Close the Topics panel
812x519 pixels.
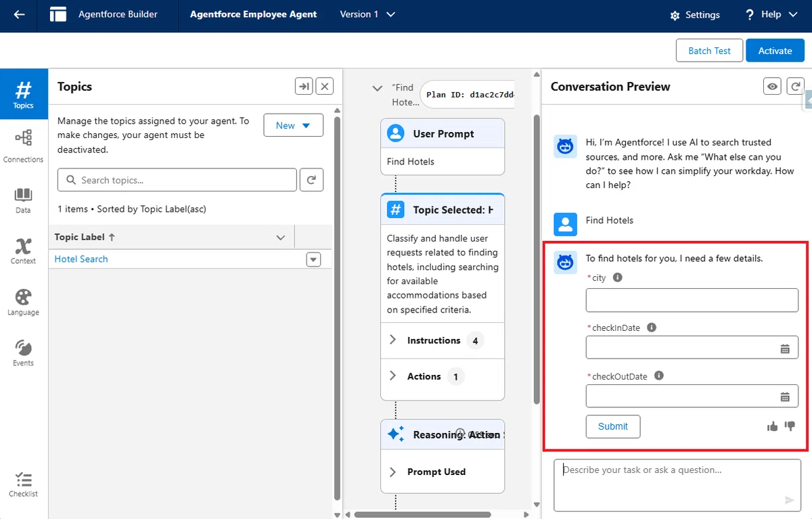(325, 86)
